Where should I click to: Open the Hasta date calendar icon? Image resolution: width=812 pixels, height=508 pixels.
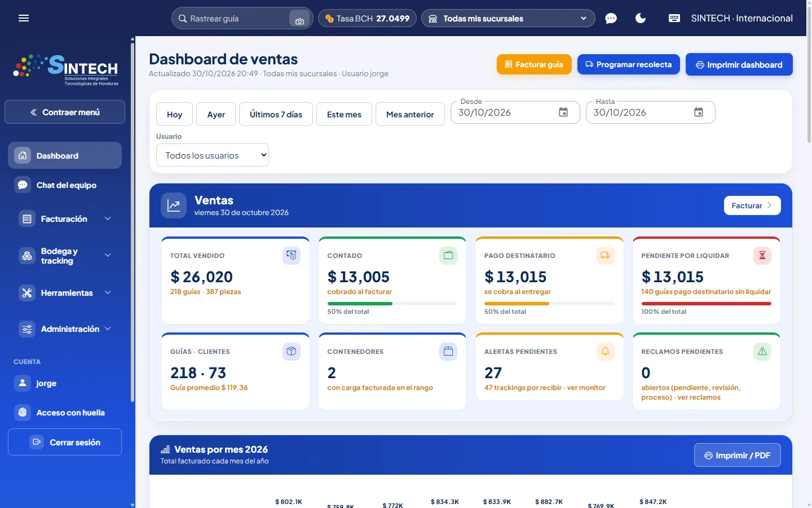coord(699,112)
